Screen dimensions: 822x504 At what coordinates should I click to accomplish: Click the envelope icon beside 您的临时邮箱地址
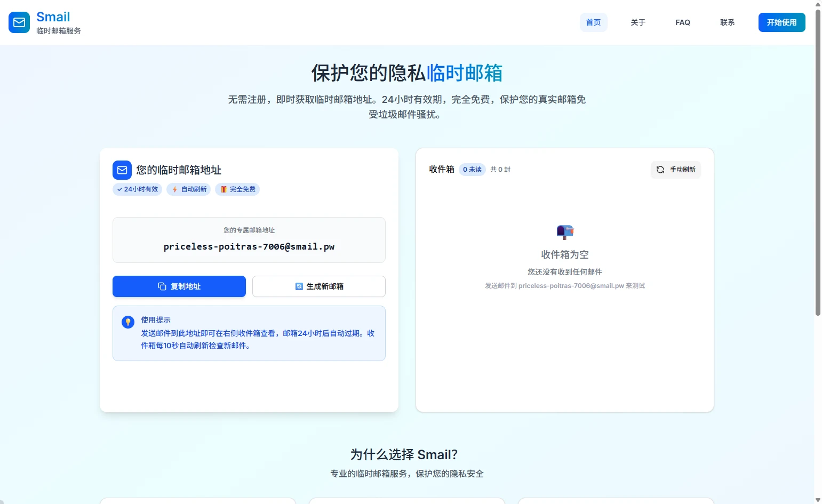pos(122,170)
